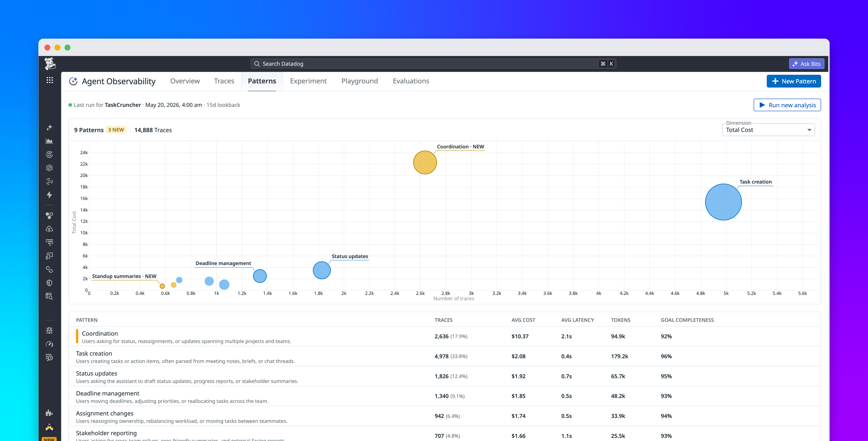
Task: Click the Coordination · NEW chart label
Action: click(x=460, y=147)
